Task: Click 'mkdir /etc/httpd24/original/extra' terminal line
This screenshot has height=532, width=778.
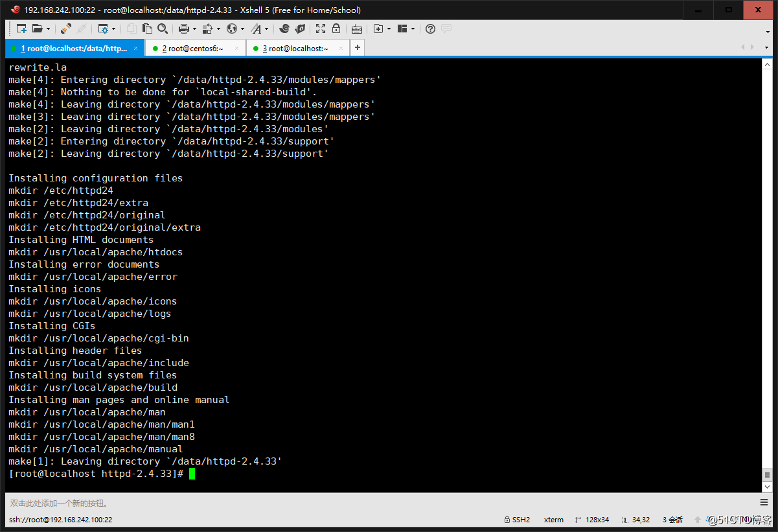Action: [104, 227]
